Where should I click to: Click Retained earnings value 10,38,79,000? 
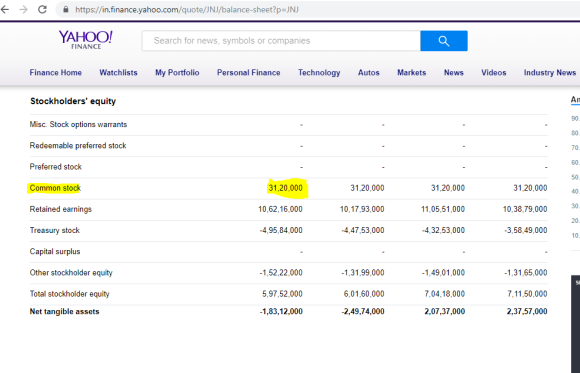(x=525, y=209)
